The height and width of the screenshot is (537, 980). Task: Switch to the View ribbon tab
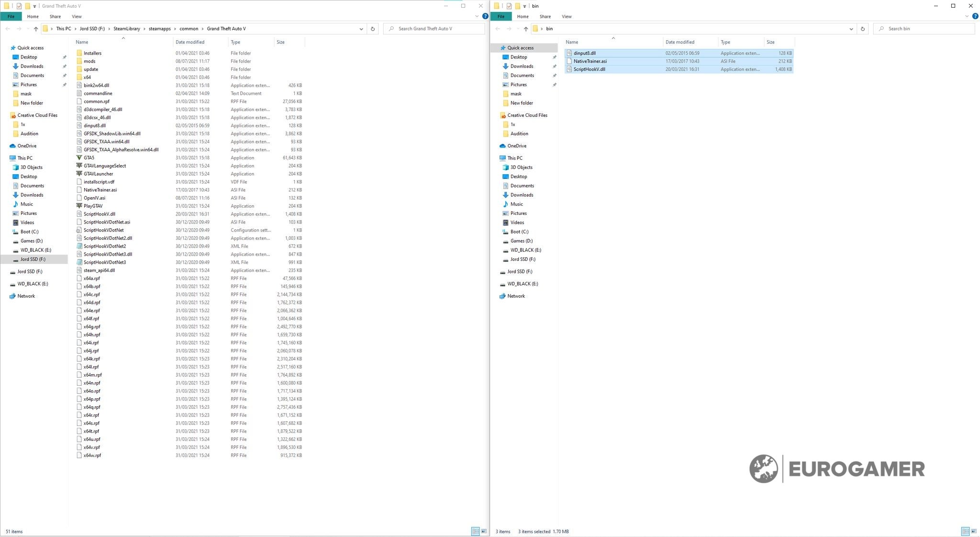tap(77, 16)
